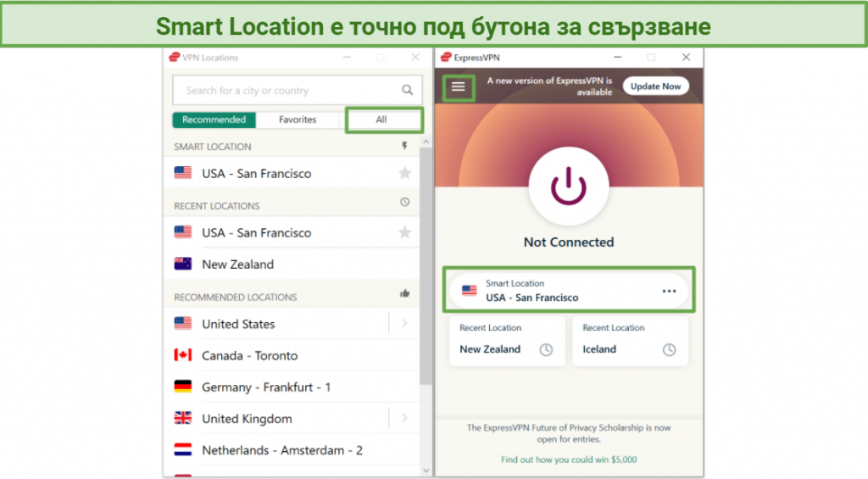Click the scrollbar down arrow in VPN Locations
This screenshot has height=479, width=868.
click(x=426, y=471)
